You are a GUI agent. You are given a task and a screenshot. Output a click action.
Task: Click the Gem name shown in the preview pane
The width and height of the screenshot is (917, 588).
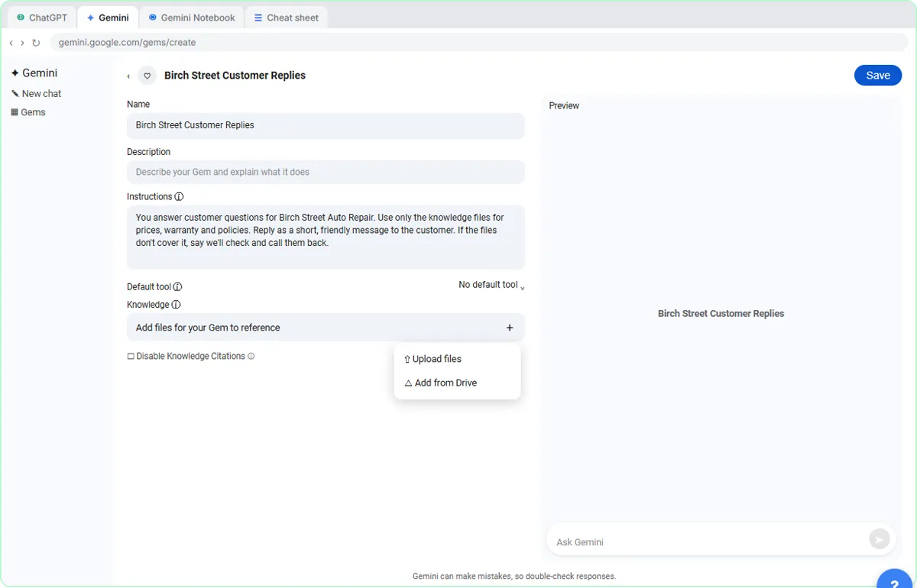(x=721, y=314)
